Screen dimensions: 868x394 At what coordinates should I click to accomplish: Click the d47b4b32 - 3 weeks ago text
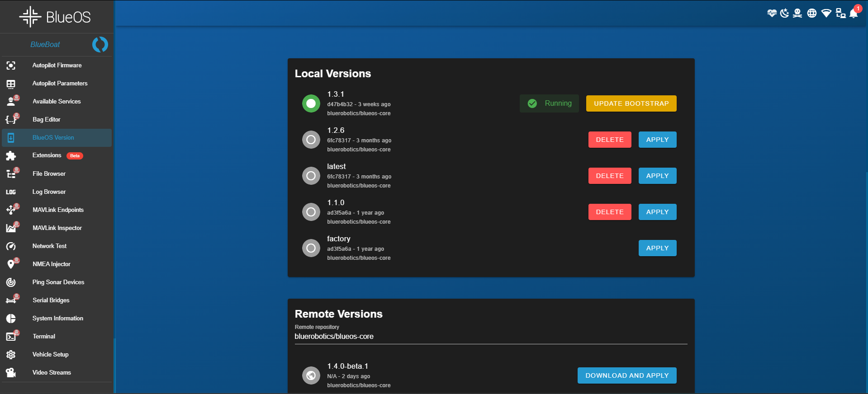pyautogui.click(x=359, y=104)
